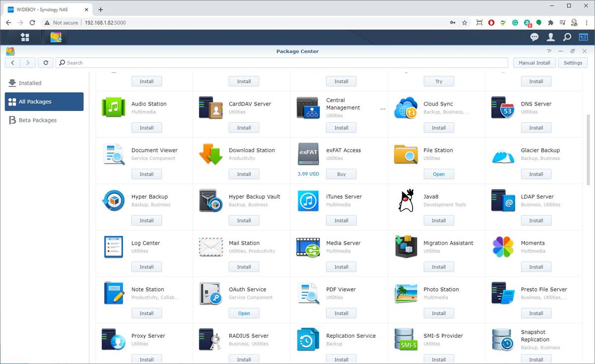The height and width of the screenshot is (364, 595).
Task: Install Audio Station package
Action: tap(147, 128)
